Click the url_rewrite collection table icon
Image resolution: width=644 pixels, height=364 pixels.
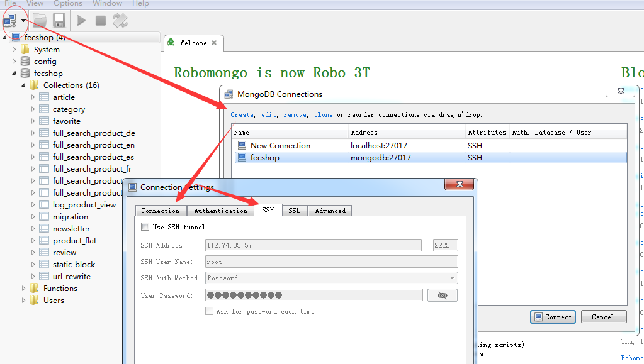[x=44, y=276]
